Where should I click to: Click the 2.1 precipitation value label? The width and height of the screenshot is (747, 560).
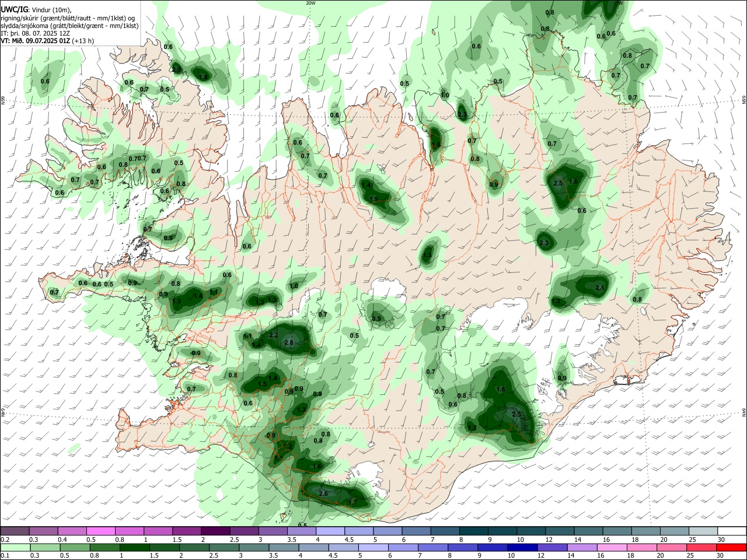(599, 288)
